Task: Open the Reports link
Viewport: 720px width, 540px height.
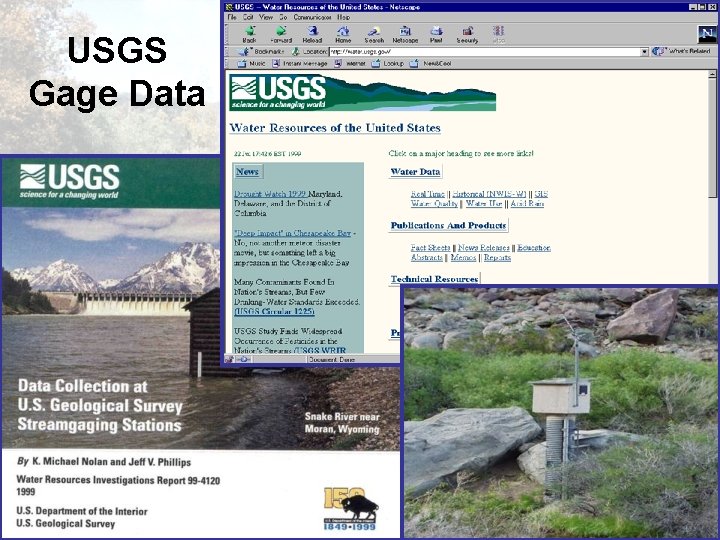Action: pos(497,257)
